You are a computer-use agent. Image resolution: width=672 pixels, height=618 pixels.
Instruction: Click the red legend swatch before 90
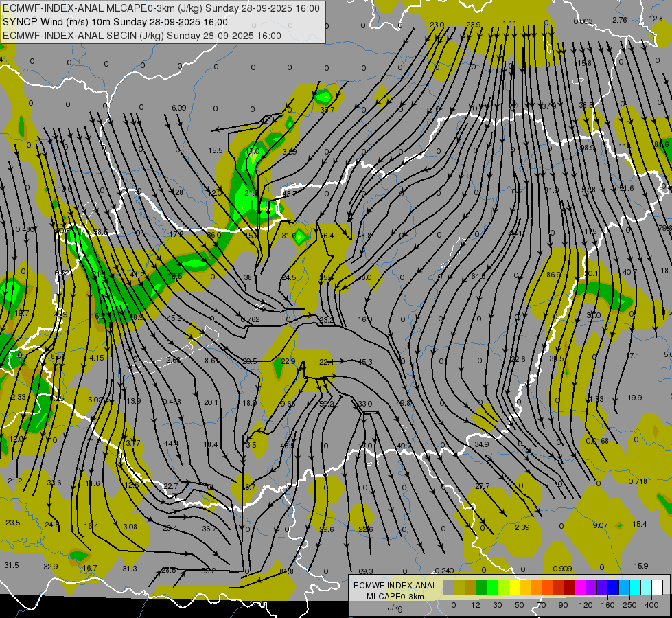pos(559,588)
